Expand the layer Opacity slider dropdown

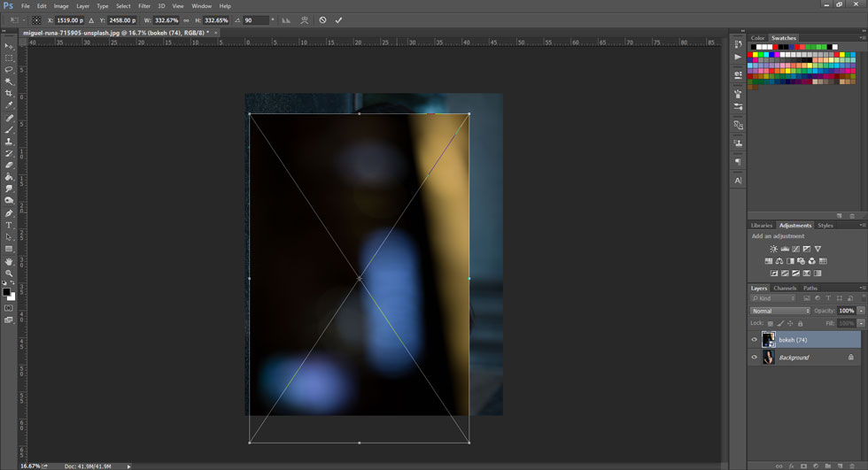861,311
